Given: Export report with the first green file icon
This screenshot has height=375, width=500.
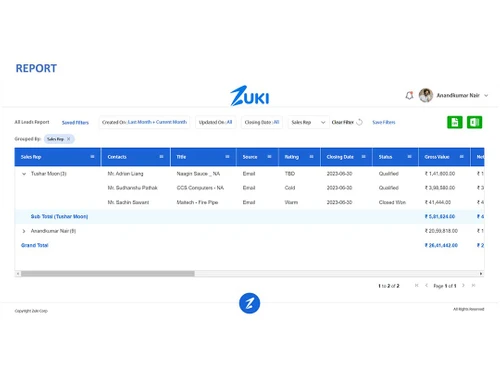Looking at the screenshot, I should [455, 122].
